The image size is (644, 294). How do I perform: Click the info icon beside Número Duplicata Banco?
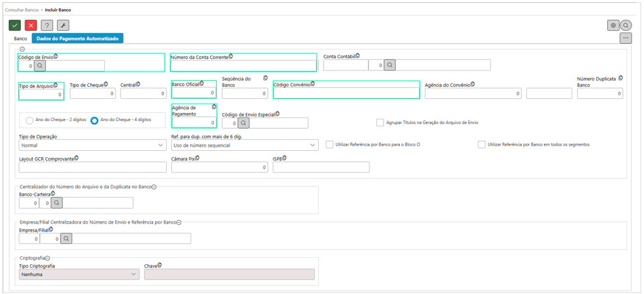(620, 78)
